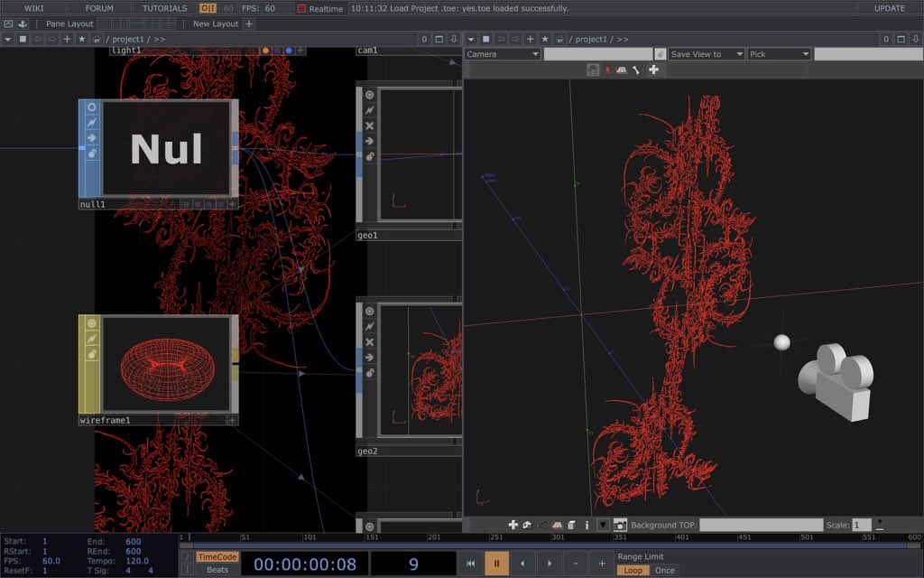This screenshot has width=924, height=578.
Task: Click left pane home icon
Action: [96, 39]
